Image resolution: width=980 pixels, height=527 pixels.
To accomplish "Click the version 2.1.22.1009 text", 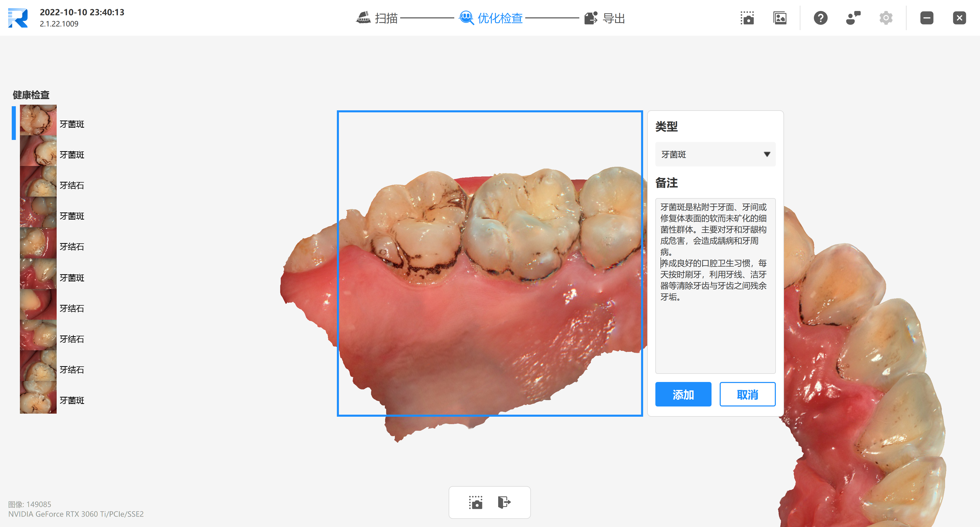I will coord(59,24).
